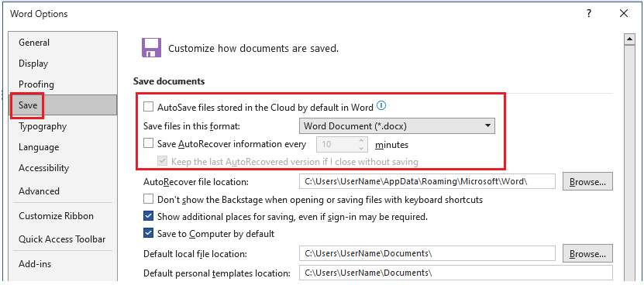Uncheck Save to Computer by default
The height and width of the screenshot is (285, 644).
(148, 234)
